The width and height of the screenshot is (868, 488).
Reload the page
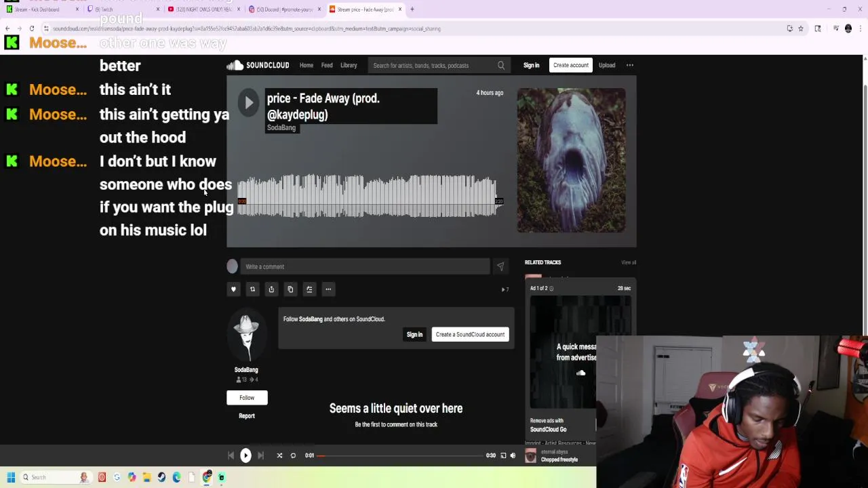click(31, 28)
